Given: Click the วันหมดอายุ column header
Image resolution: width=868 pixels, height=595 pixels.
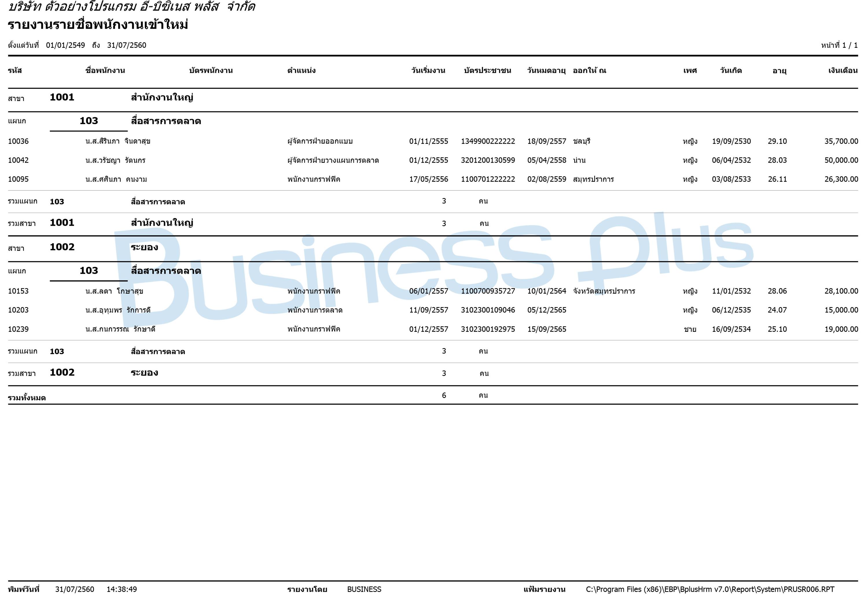Looking at the screenshot, I should (x=547, y=71).
